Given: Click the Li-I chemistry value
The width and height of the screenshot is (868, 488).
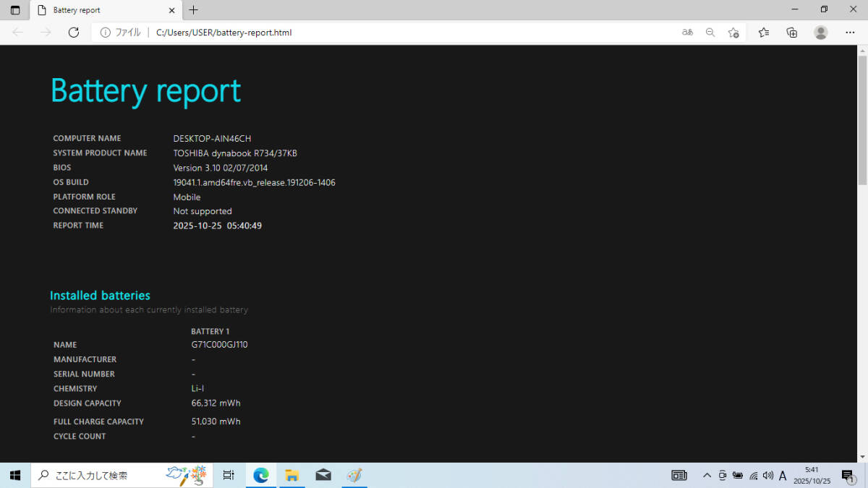Looking at the screenshot, I should [197, 388].
